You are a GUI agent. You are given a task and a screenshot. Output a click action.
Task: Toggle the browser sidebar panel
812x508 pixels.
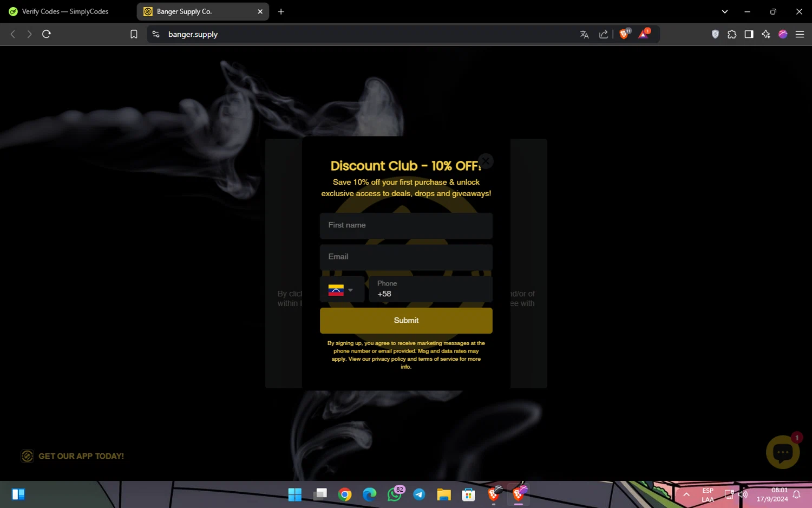[749, 34]
